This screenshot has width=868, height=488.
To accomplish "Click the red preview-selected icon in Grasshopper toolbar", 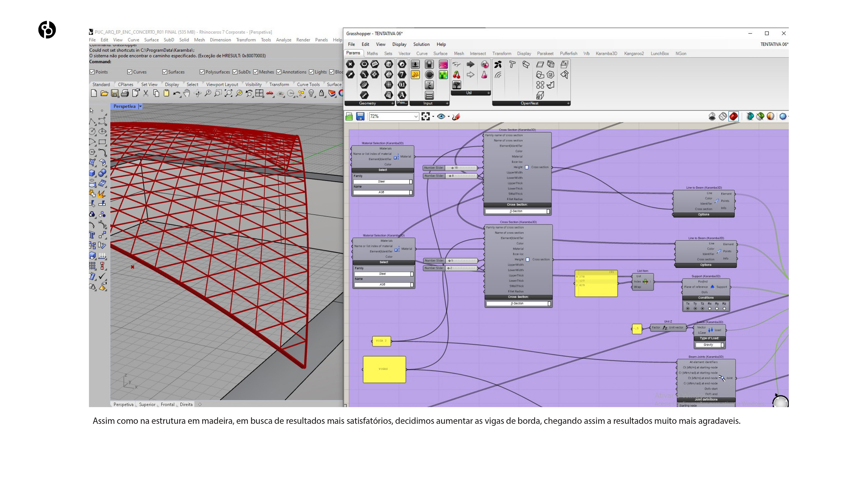I will tap(734, 117).
